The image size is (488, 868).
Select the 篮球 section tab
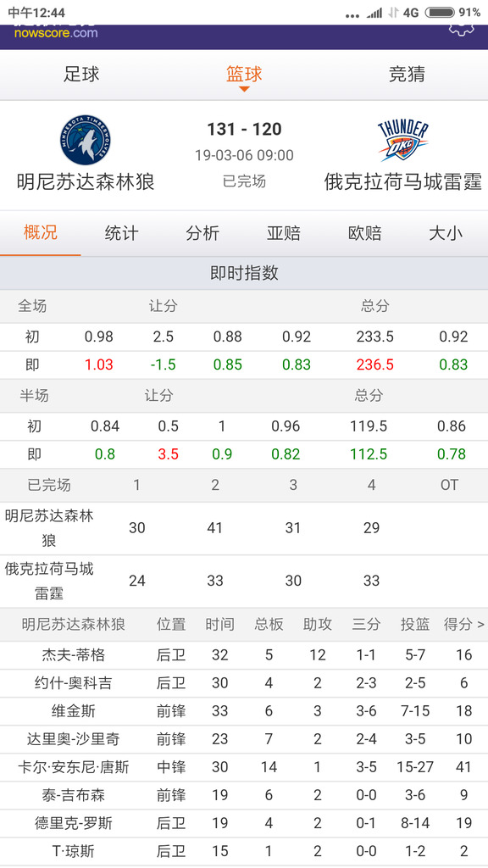[x=244, y=75]
